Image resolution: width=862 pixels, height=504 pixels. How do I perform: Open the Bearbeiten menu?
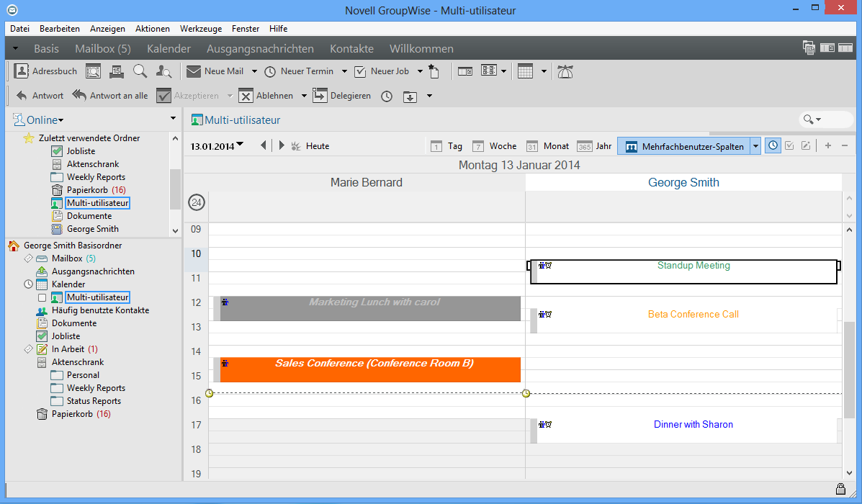click(59, 29)
